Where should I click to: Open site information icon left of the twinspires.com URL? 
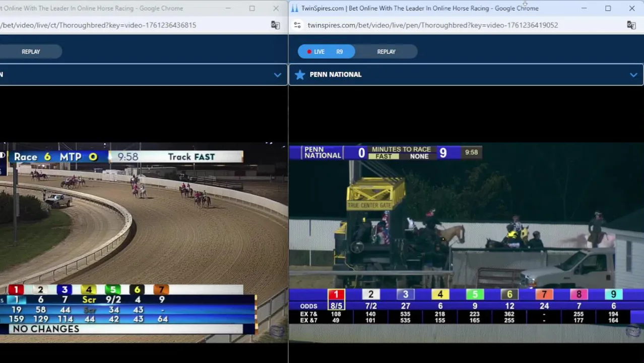point(297,25)
